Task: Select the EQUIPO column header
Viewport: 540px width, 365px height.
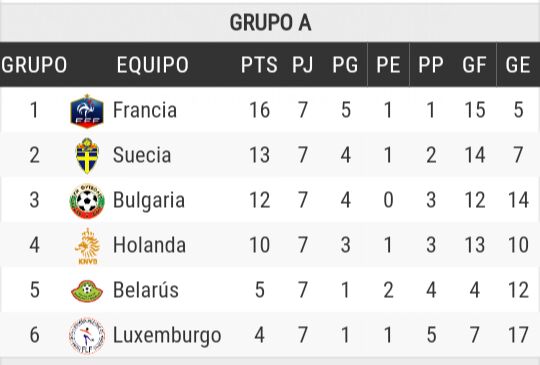Action: [x=153, y=64]
